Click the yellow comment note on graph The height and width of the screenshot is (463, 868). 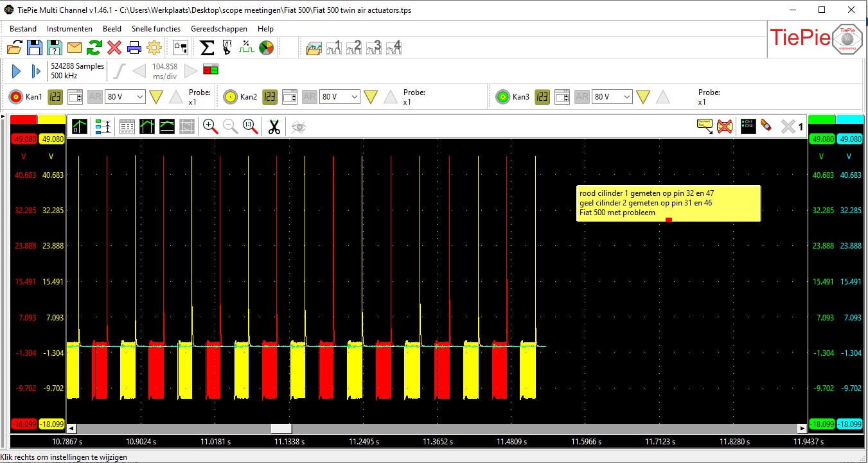tap(668, 203)
